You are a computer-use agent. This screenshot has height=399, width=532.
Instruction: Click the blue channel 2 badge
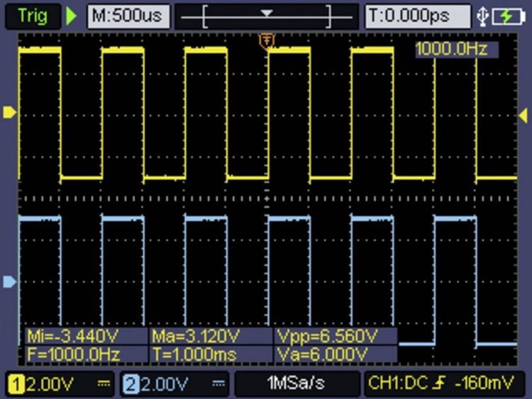[131, 384]
